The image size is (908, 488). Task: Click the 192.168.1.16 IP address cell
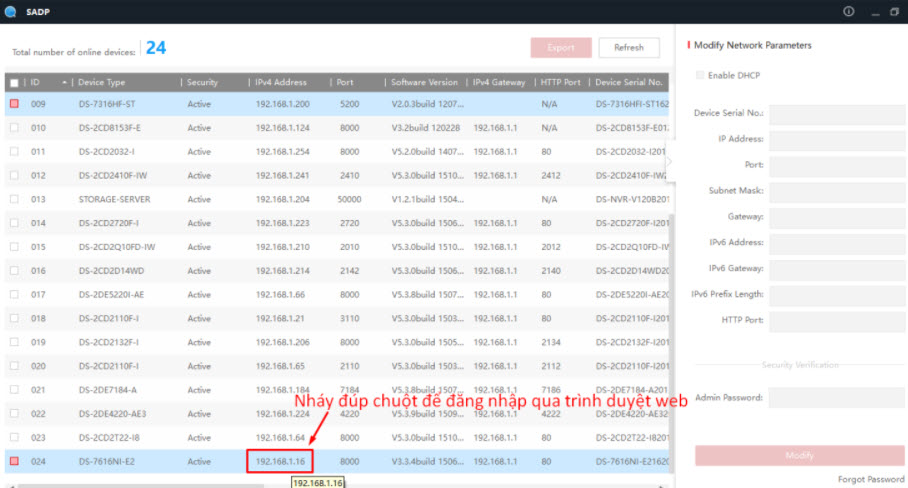[280, 461]
